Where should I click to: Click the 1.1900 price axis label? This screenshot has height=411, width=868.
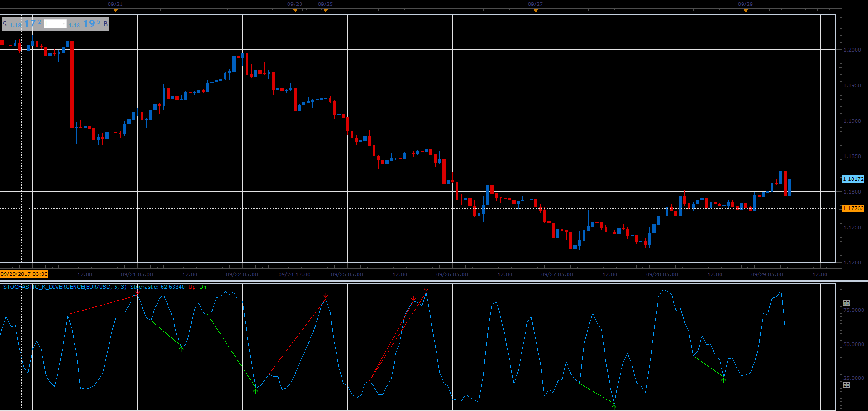pyautogui.click(x=852, y=121)
